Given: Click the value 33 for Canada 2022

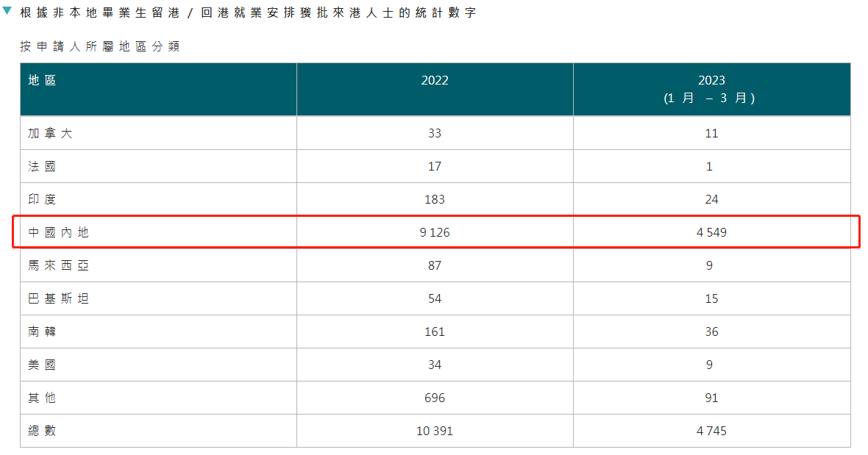Looking at the screenshot, I should [x=434, y=133].
